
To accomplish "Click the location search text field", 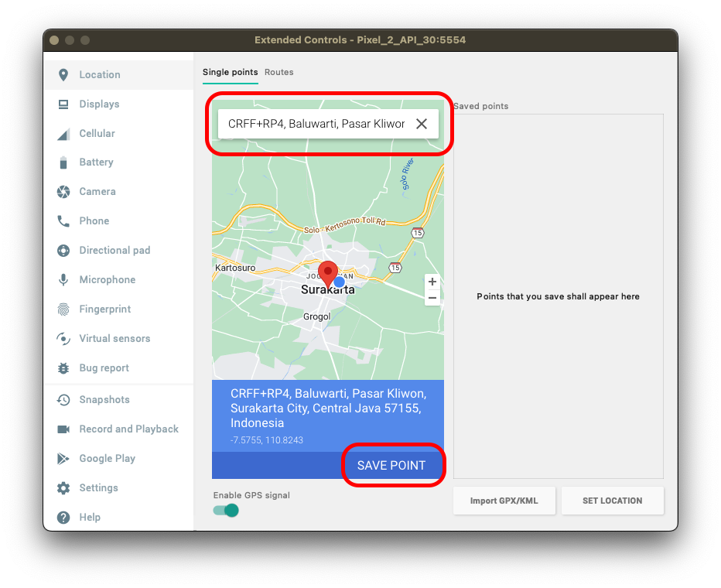I will [316, 124].
